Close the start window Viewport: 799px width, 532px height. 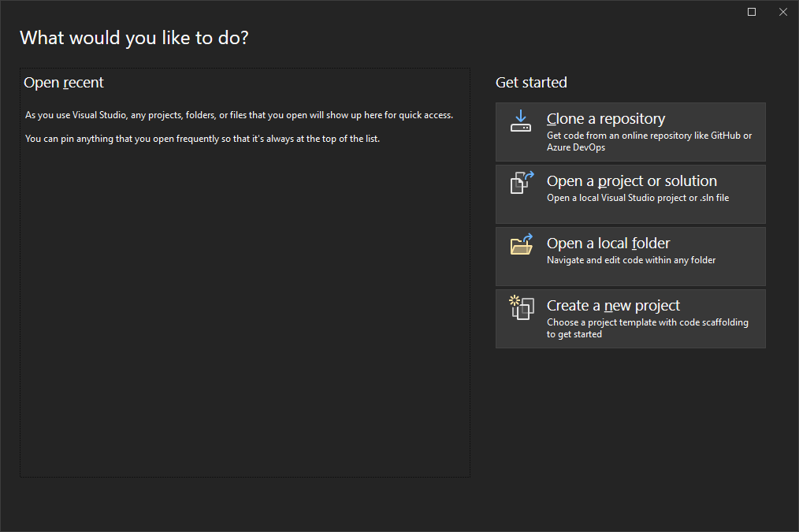tap(783, 12)
